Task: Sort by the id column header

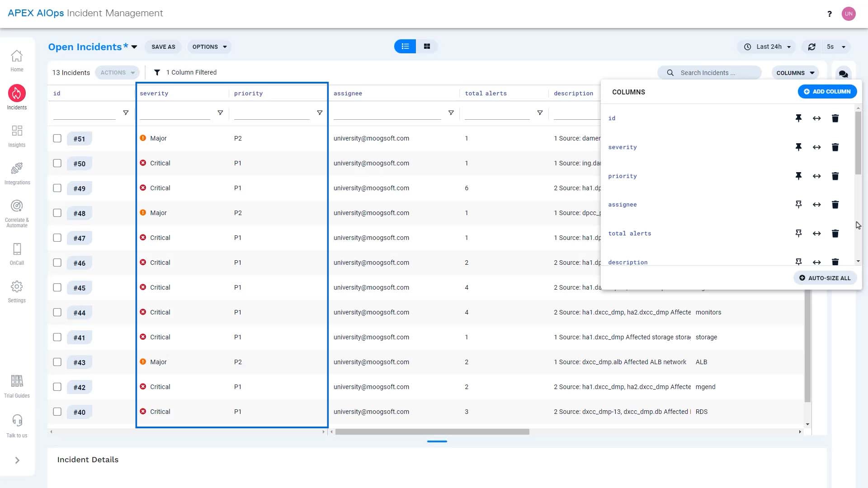Action: click(57, 94)
